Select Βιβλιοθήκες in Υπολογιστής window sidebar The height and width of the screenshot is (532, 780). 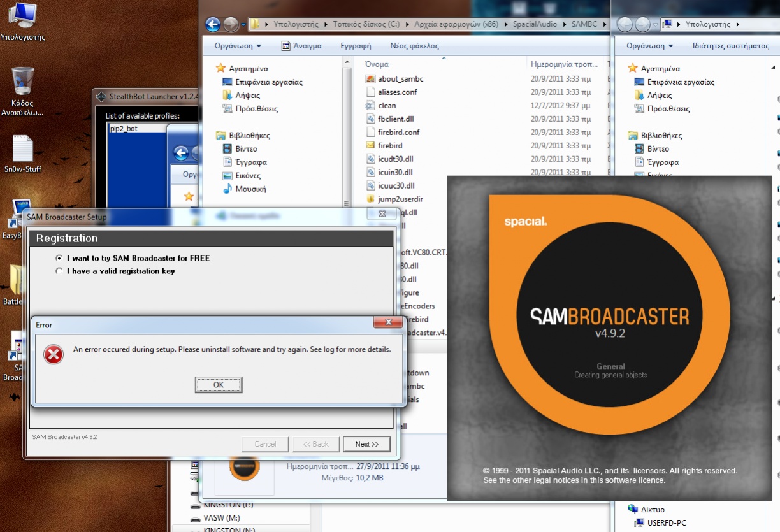click(655, 136)
